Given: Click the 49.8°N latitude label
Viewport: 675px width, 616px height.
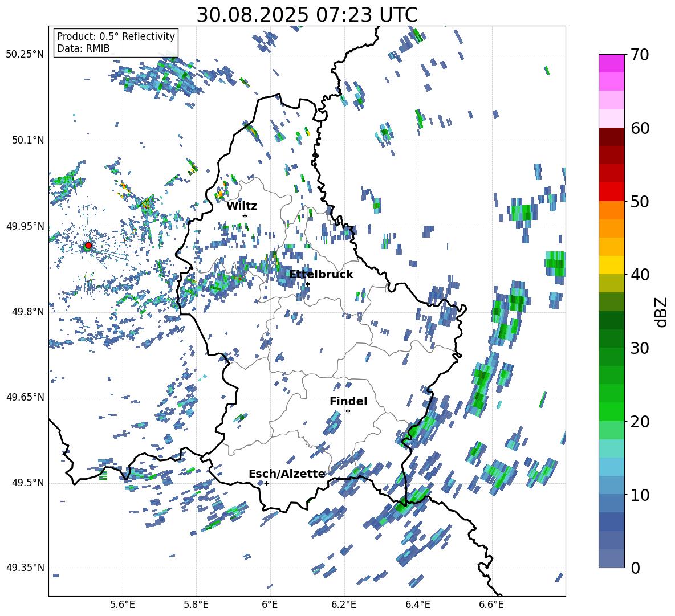Looking at the screenshot, I should (29, 312).
